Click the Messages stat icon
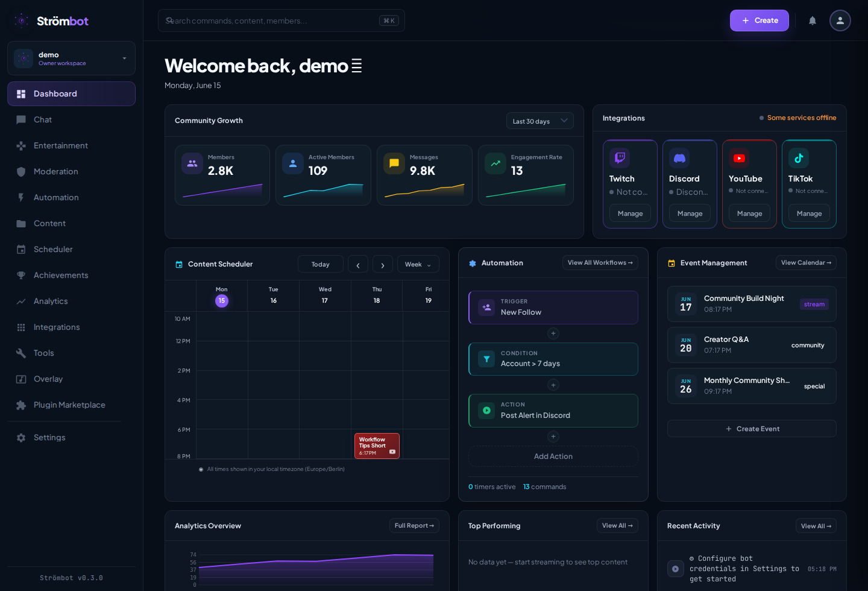Screen dimensions: 868x591 coord(394,163)
